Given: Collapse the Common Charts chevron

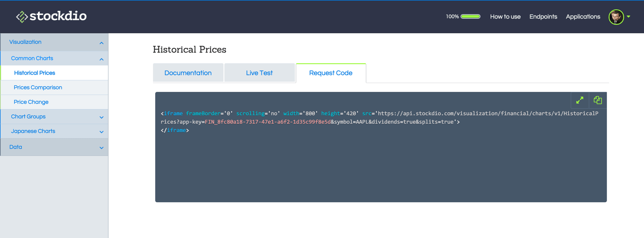Looking at the screenshot, I should pos(101,59).
